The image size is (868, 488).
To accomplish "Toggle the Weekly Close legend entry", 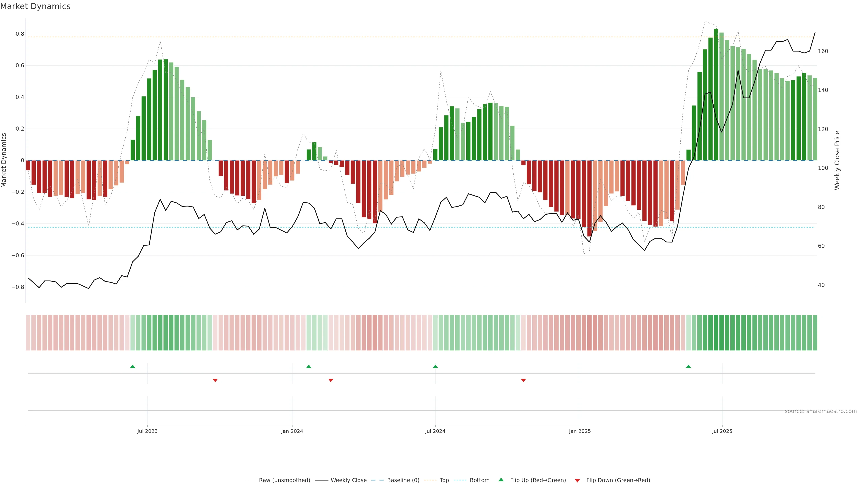I will (x=348, y=480).
